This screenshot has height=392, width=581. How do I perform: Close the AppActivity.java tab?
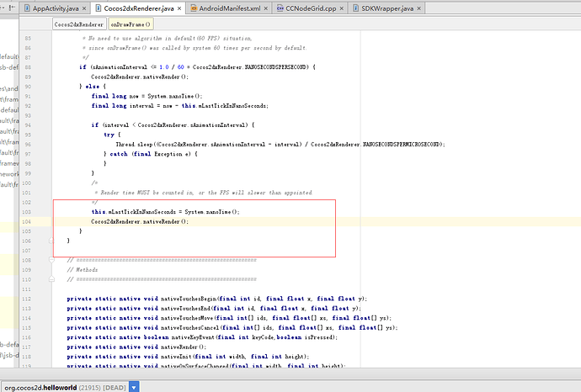(x=84, y=8)
